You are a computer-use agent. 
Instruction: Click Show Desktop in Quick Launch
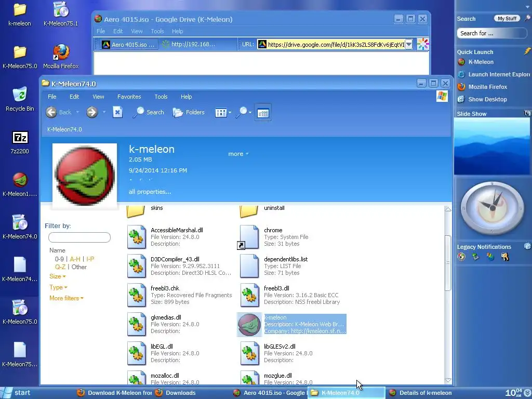click(483, 99)
